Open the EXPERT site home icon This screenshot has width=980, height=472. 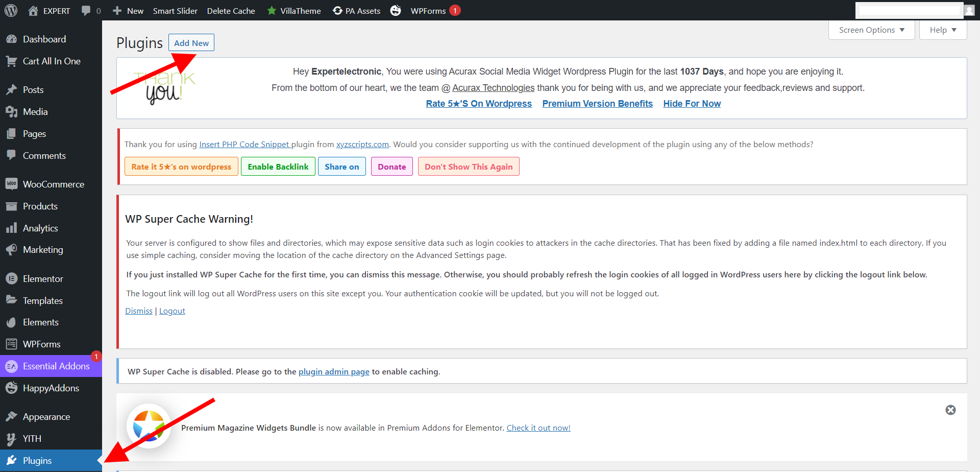pyautogui.click(x=33, y=11)
